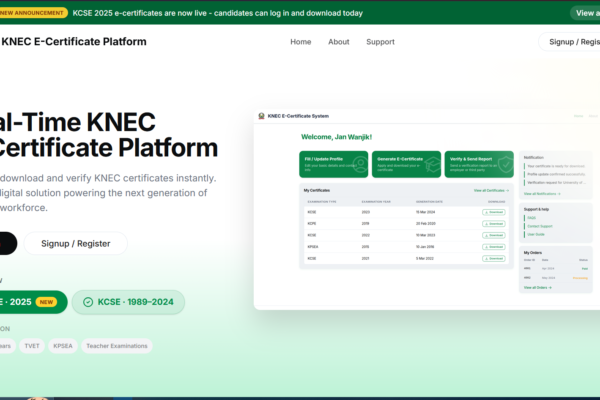
Task: Click graduation cap icon on Generate E-Certificate card
Action: pyautogui.click(x=433, y=165)
